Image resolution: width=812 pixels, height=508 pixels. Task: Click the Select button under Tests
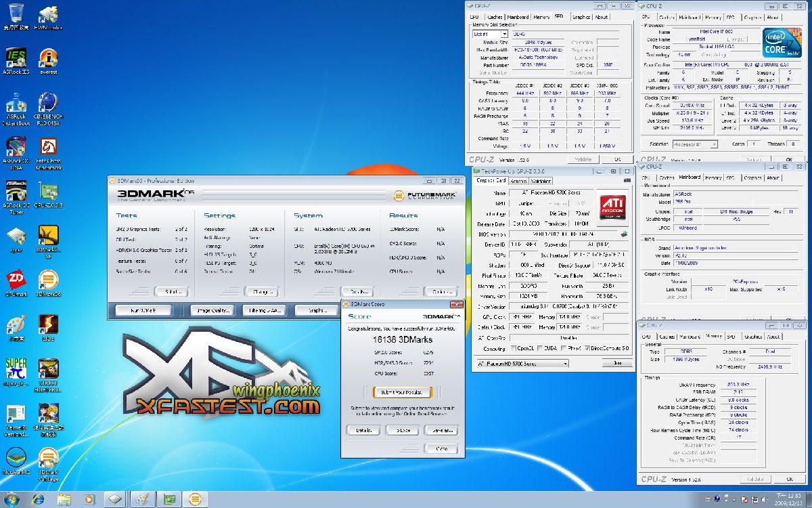[x=171, y=292]
